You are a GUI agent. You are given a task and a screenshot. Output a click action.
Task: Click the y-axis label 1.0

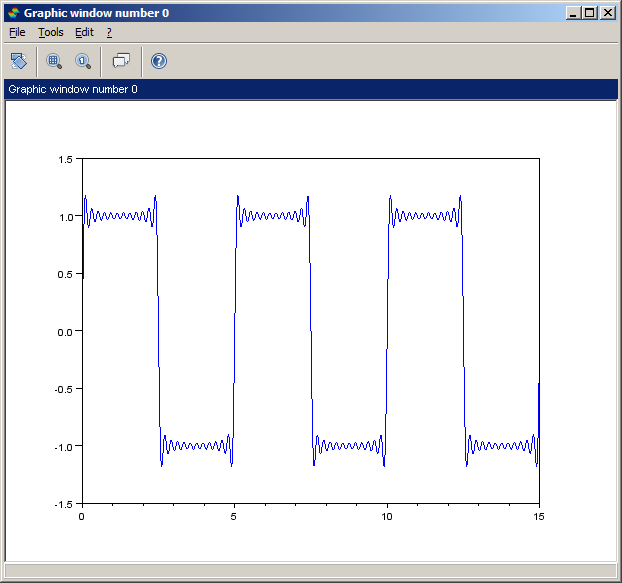pyautogui.click(x=65, y=217)
